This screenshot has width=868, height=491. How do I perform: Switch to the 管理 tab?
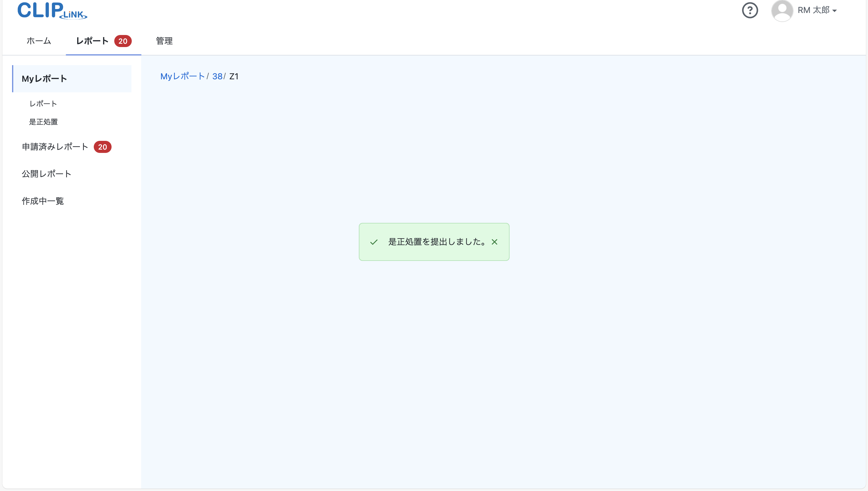pos(164,41)
